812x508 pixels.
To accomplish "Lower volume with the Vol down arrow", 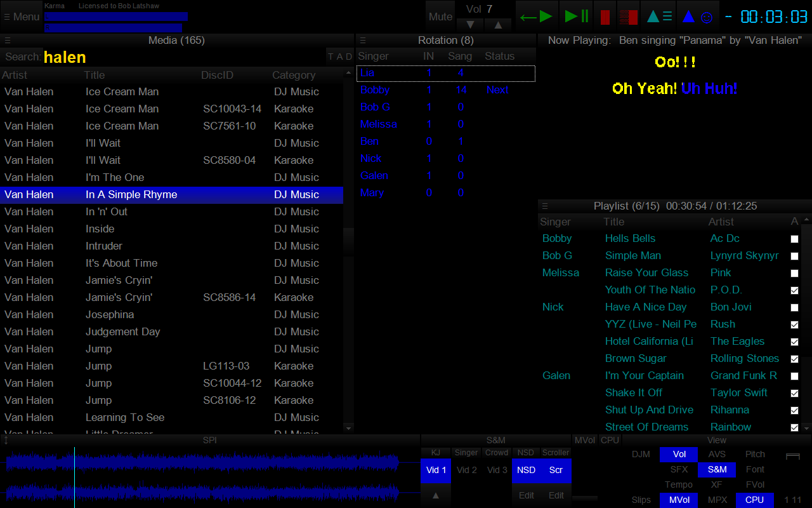I will coord(470,25).
